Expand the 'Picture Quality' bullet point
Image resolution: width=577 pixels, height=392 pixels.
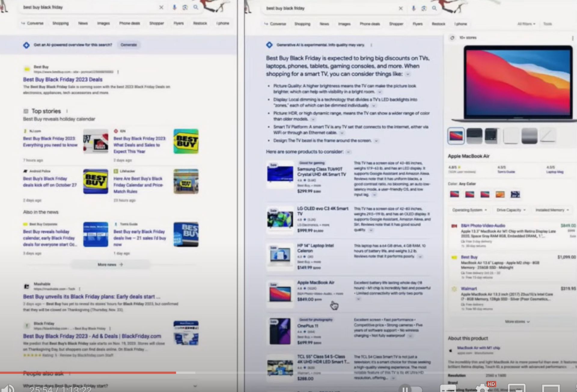coord(380,92)
